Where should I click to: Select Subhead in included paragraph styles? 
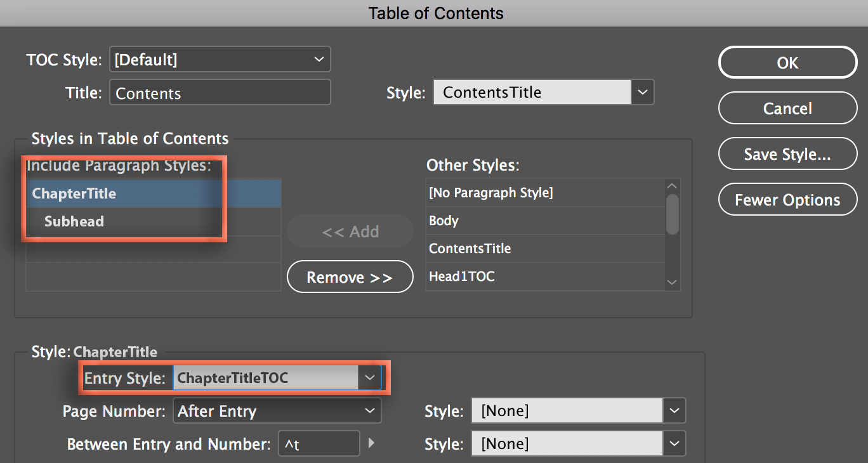point(74,221)
